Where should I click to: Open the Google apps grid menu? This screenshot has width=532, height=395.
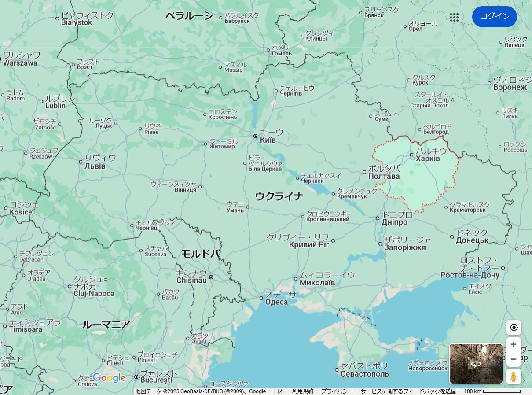[x=454, y=17]
